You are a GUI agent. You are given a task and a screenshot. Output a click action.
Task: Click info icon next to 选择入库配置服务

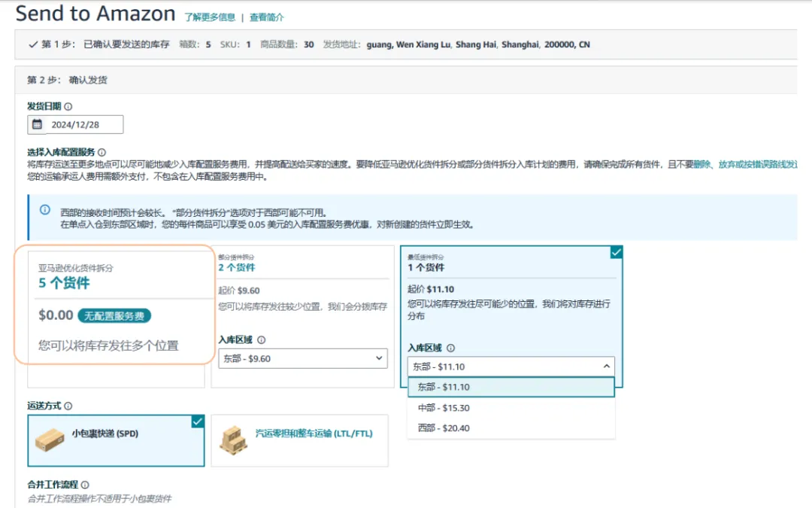click(x=102, y=152)
